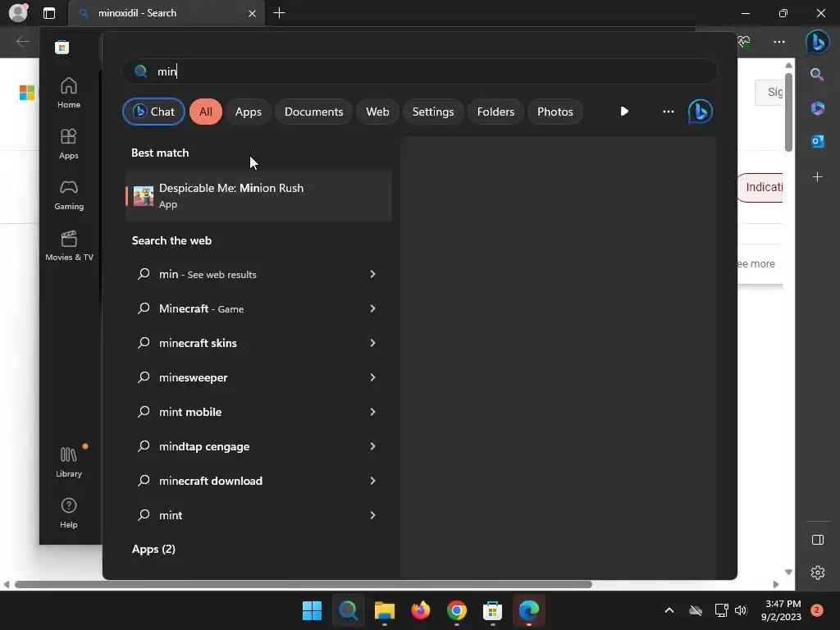Viewport: 840px width, 630px height.
Task: Click Edge profile avatar icon
Action: [18, 12]
